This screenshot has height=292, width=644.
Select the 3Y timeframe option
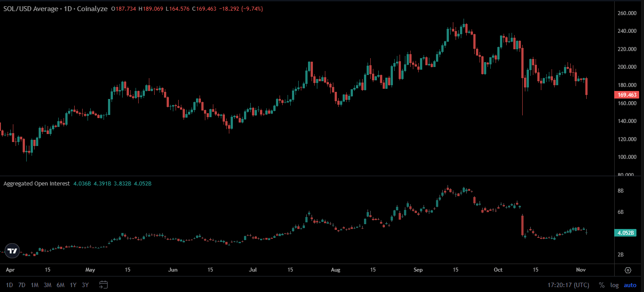[85, 285]
